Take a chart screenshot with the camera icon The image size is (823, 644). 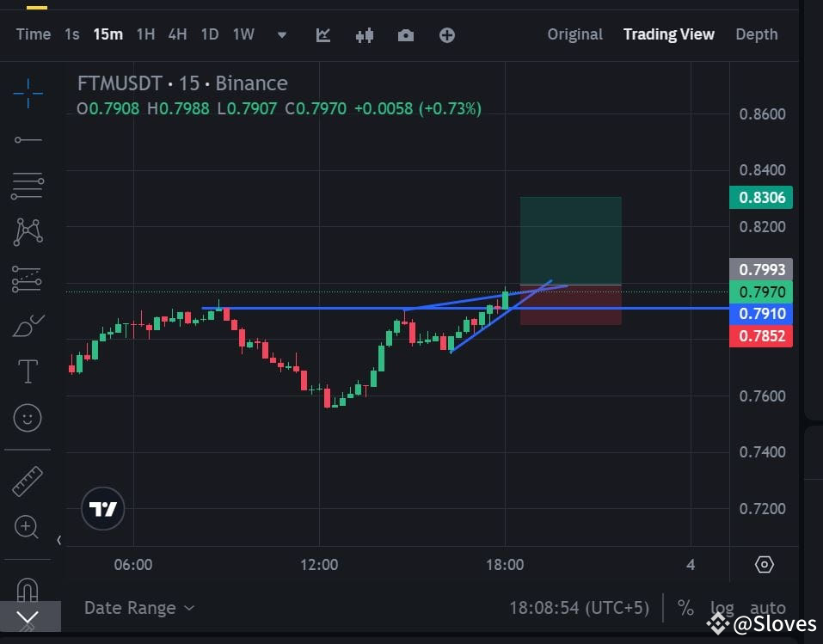[406, 34]
